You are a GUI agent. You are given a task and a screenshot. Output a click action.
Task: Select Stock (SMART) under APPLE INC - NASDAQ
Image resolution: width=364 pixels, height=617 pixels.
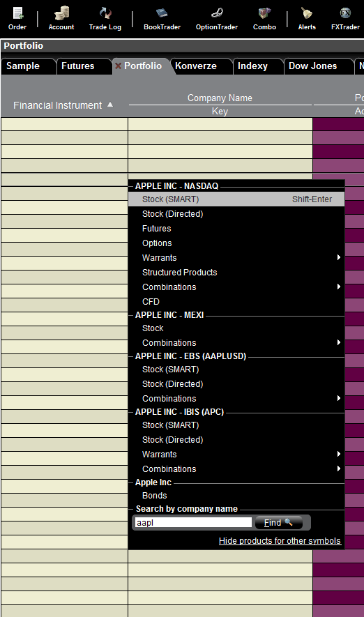click(236, 199)
